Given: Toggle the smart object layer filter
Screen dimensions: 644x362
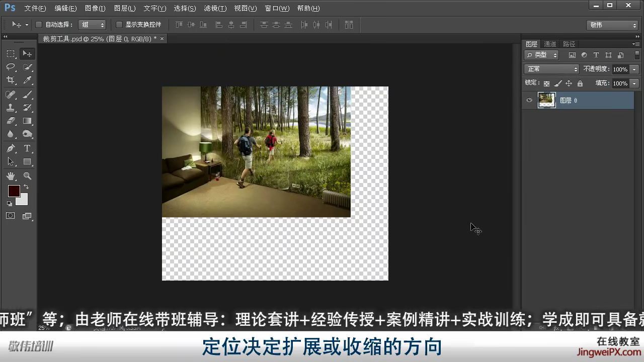Looking at the screenshot, I should pyautogui.click(x=620, y=55).
